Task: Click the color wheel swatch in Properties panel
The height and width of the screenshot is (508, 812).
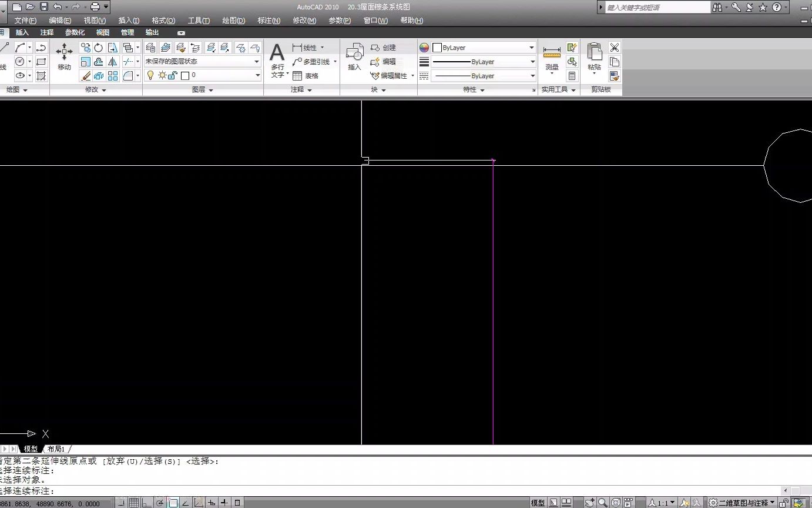Action: tap(424, 47)
